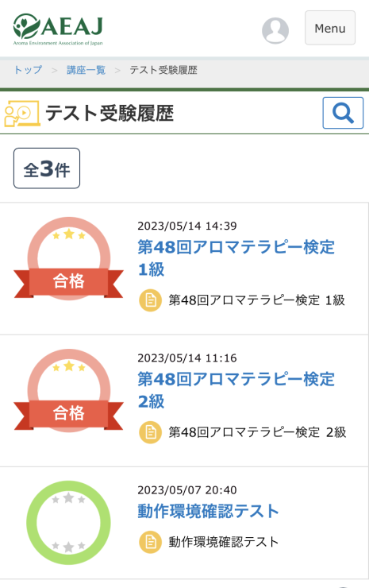Click the AEAJ logo
This screenshot has width=369, height=588.
pos(58,29)
